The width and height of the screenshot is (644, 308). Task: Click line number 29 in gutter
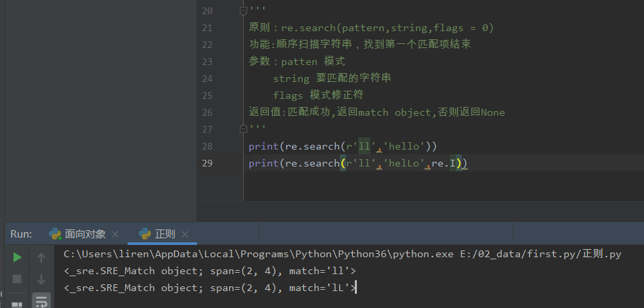click(x=207, y=163)
